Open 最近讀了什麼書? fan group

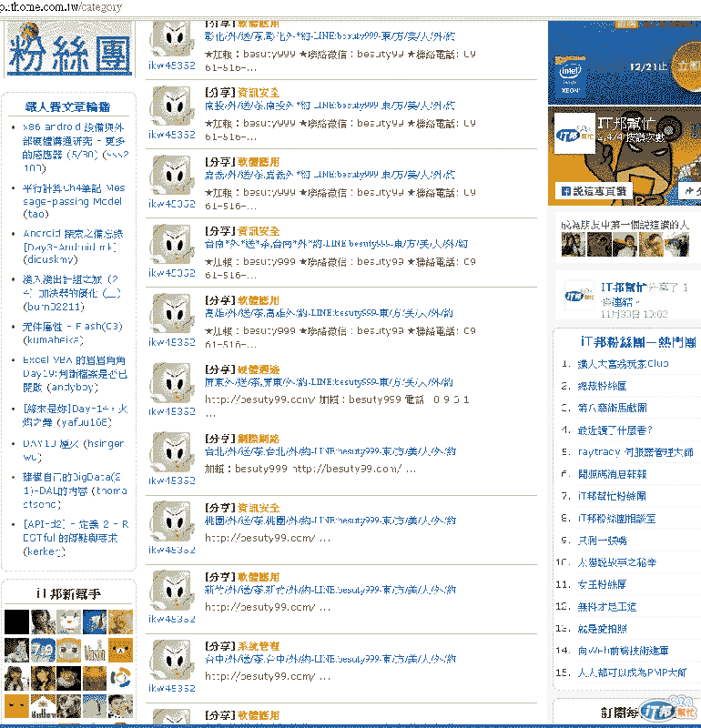click(x=615, y=430)
